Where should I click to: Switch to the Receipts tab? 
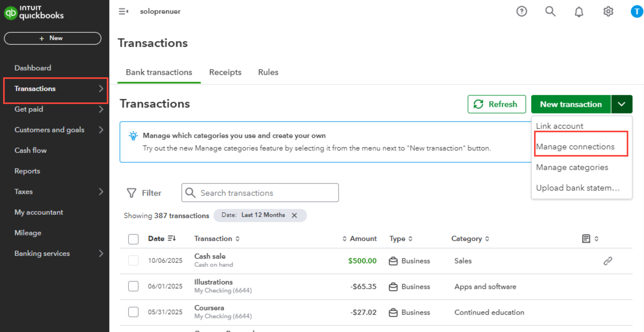pyautogui.click(x=225, y=72)
